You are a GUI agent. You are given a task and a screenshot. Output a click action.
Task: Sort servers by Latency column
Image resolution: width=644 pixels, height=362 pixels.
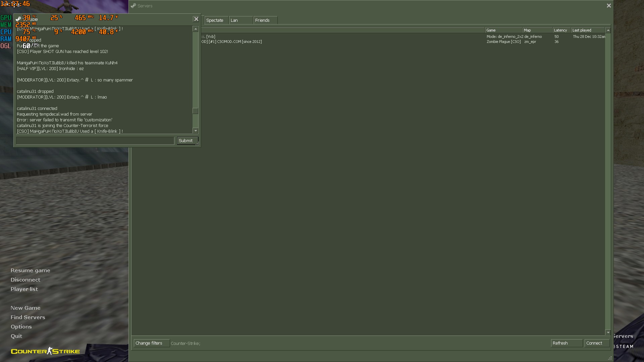click(x=561, y=30)
